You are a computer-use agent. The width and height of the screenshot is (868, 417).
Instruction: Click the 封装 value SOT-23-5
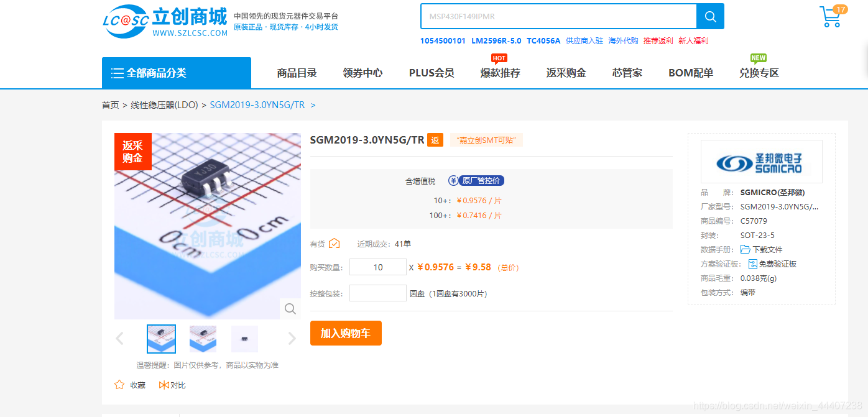point(757,236)
